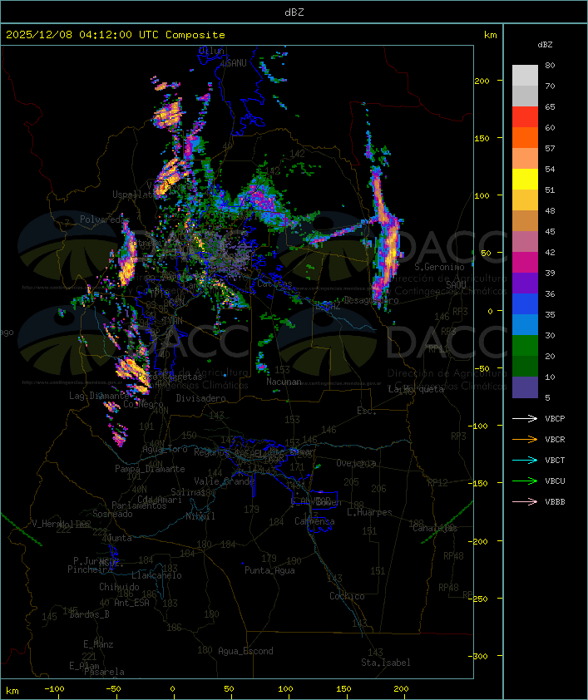Image resolution: width=588 pixels, height=700 pixels.
Task: Click the VBCP legend label
Action: click(555, 418)
